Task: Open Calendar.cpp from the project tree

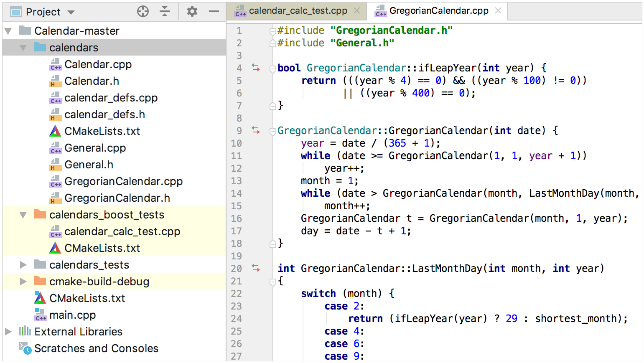Action: [98, 64]
